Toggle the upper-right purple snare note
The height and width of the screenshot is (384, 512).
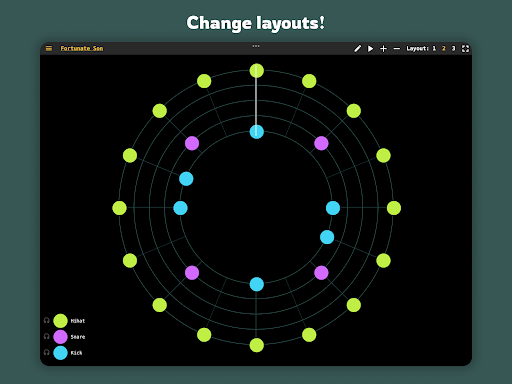tap(321, 143)
